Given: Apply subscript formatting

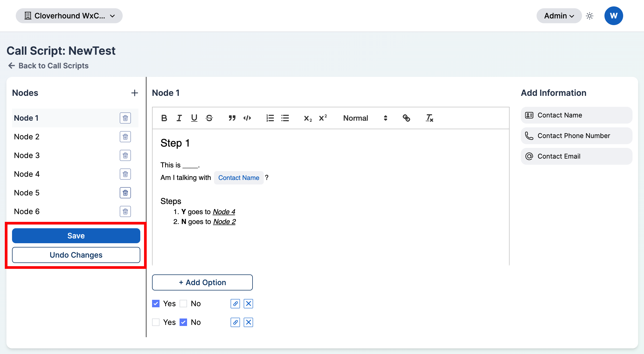Looking at the screenshot, I should 308,118.
